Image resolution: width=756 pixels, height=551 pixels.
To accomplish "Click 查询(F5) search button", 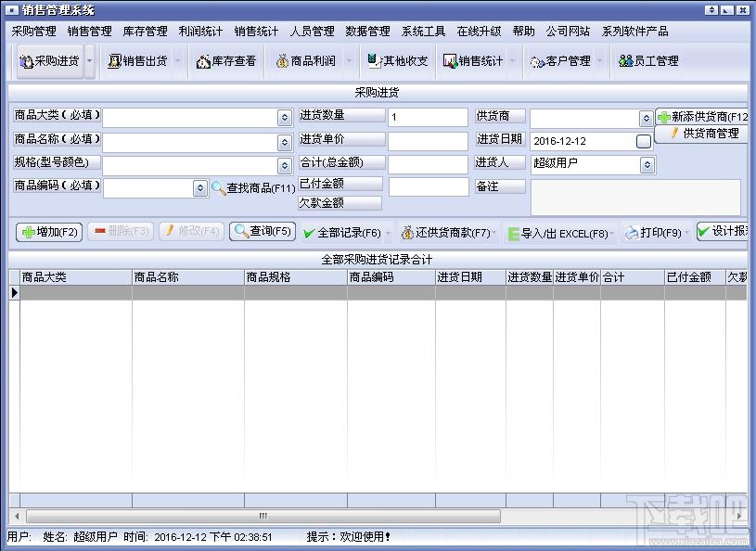I will point(263,231).
